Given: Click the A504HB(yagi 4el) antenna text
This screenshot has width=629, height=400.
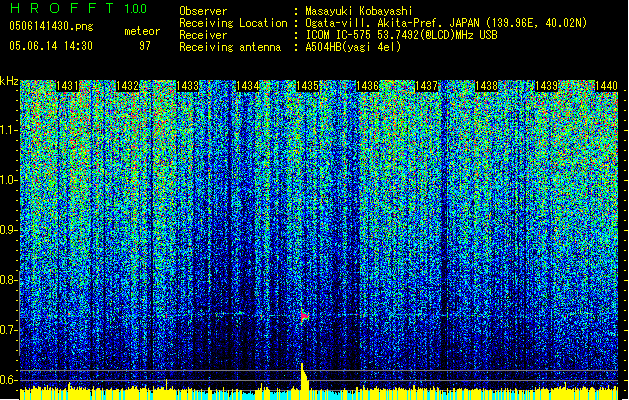Looking at the screenshot, I should pyautogui.click(x=353, y=47).
